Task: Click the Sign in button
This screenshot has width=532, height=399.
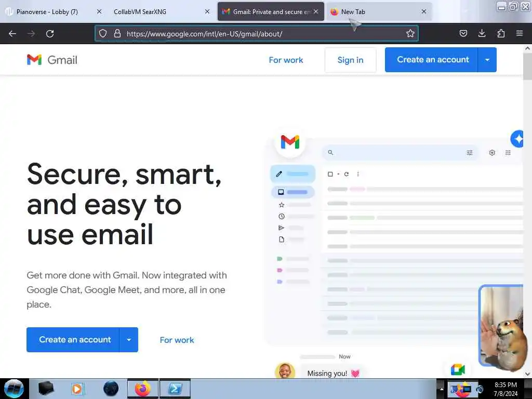Action: [350, 60]
